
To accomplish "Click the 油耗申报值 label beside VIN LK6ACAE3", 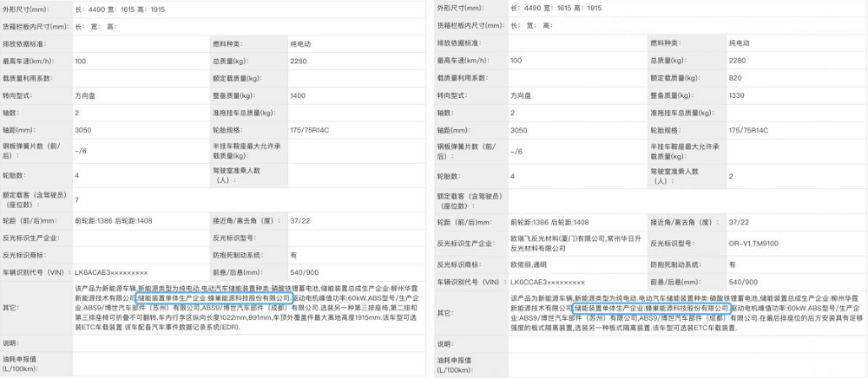I will [x=24, y=362].
